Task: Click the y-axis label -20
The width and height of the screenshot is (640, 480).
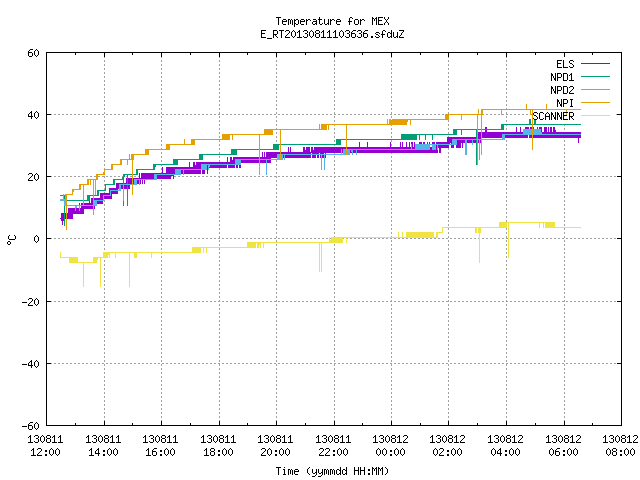Action: tap(30, 302)
